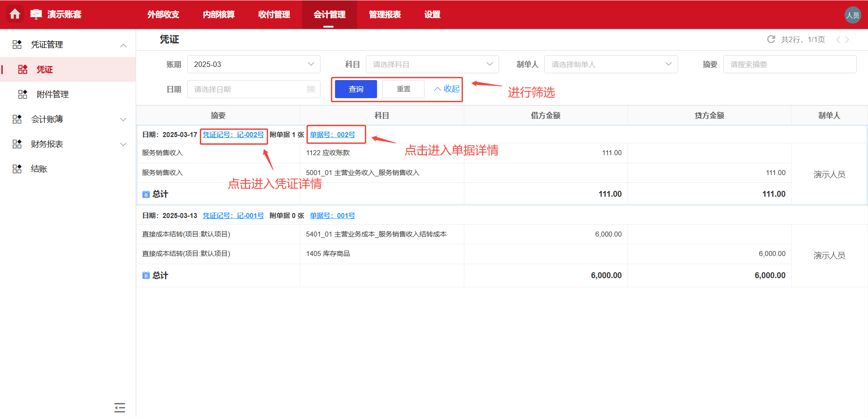Image resolution: width=868 pixels, height=417 pixels.
Task: Click the 摘要 search input field
Action: 790,64
